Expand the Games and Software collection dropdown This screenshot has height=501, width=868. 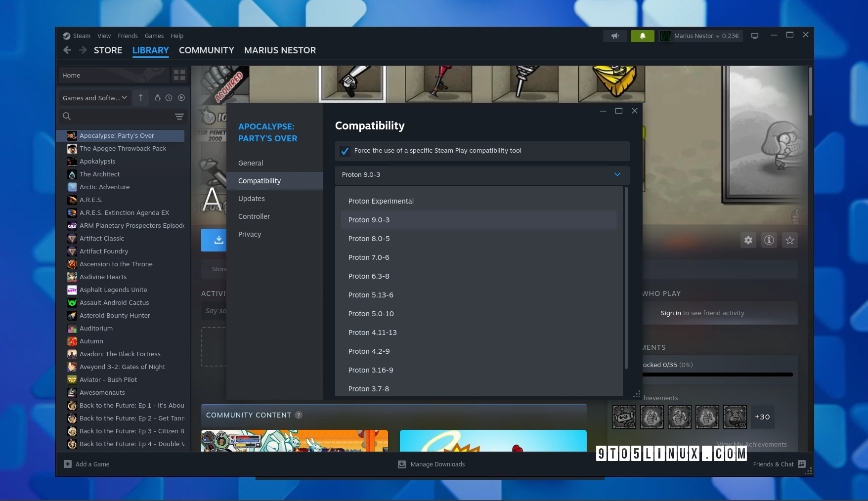click(x=94, y=98)
